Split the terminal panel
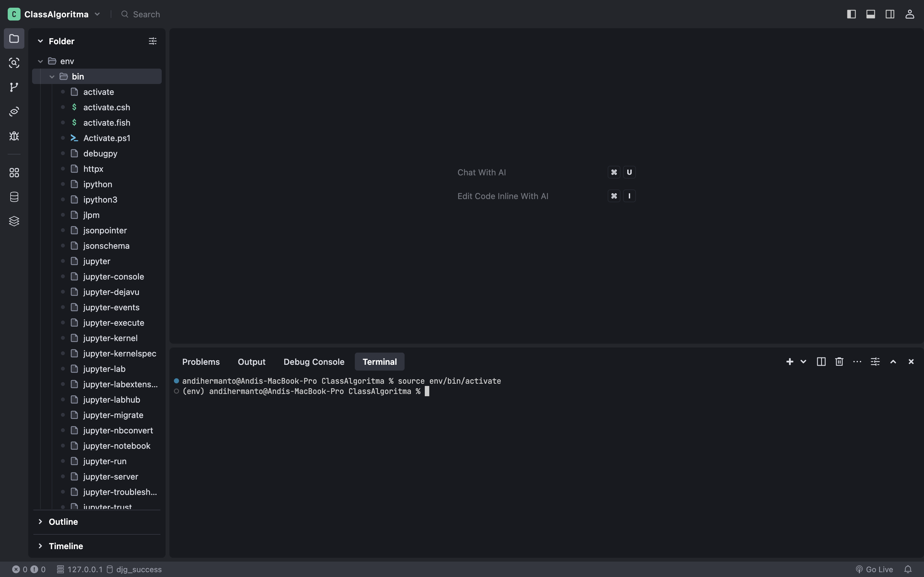Screen dimensions: 924x577 click(821, 361)
